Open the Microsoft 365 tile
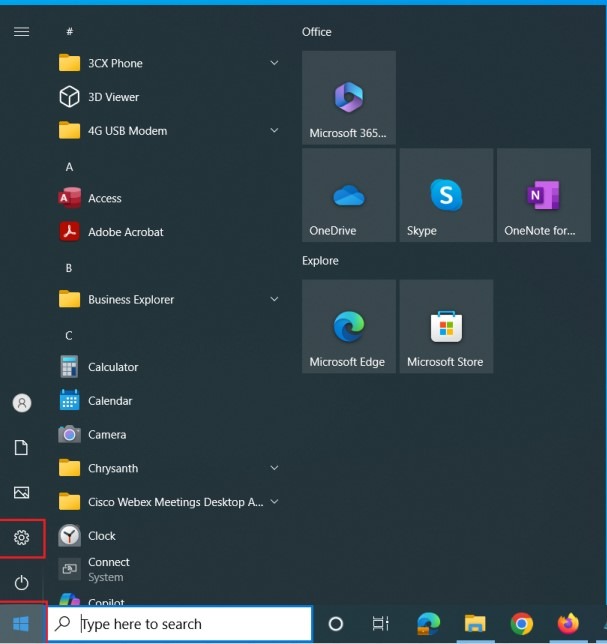 point(348,98)
